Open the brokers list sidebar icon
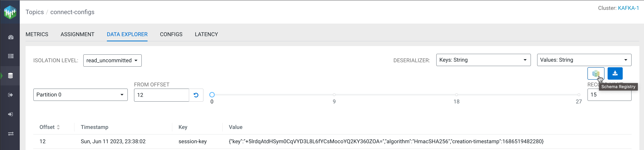This screenshot has height=150, width=644. (10, 56)
